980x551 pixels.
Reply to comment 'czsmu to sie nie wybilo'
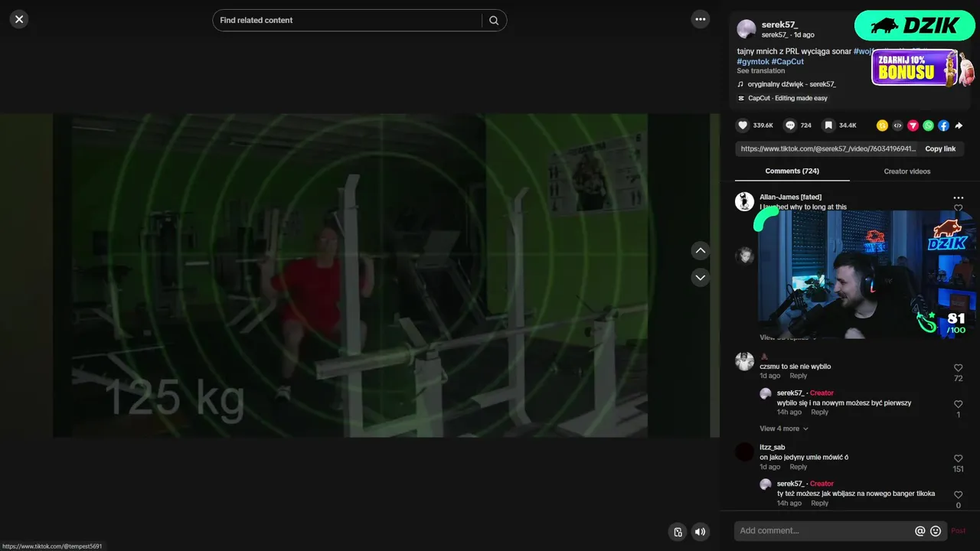pos(798,376)
